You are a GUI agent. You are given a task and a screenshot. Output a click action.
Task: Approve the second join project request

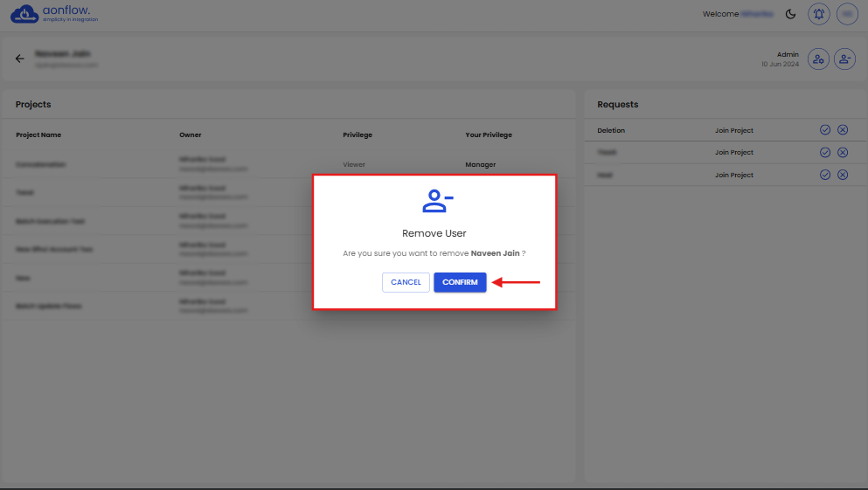[825, 152]
